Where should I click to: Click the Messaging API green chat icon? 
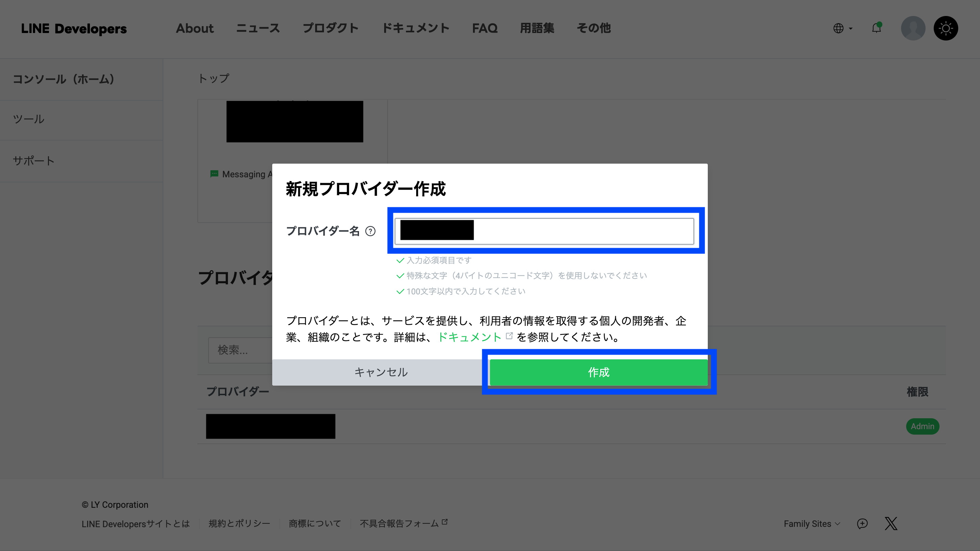[214, 174]
